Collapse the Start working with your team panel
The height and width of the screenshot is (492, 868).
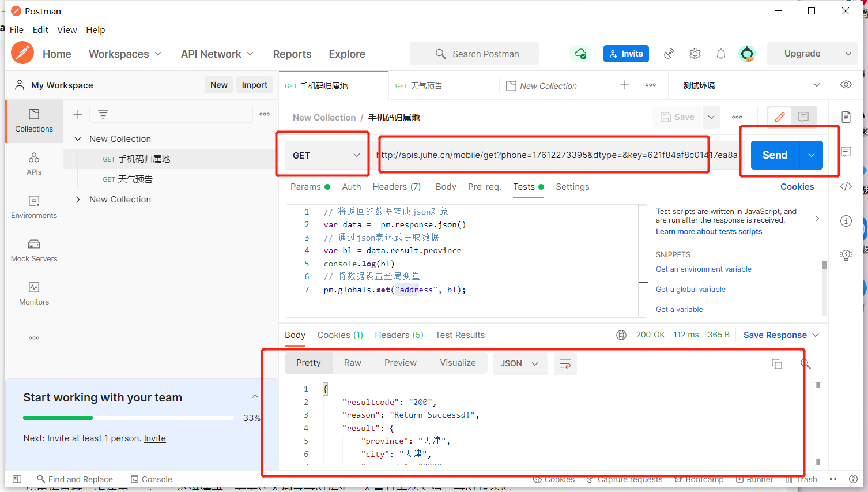click(255, 397)
